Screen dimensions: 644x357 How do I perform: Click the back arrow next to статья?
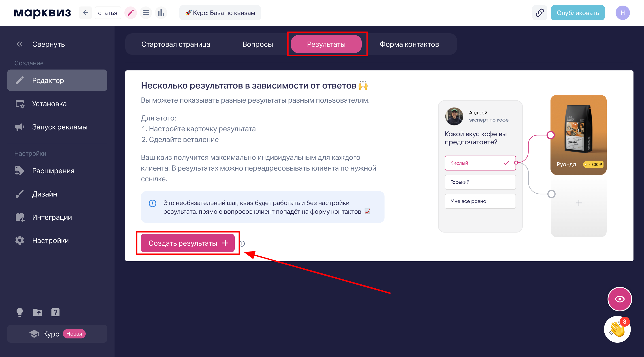[x=86, y=12]
